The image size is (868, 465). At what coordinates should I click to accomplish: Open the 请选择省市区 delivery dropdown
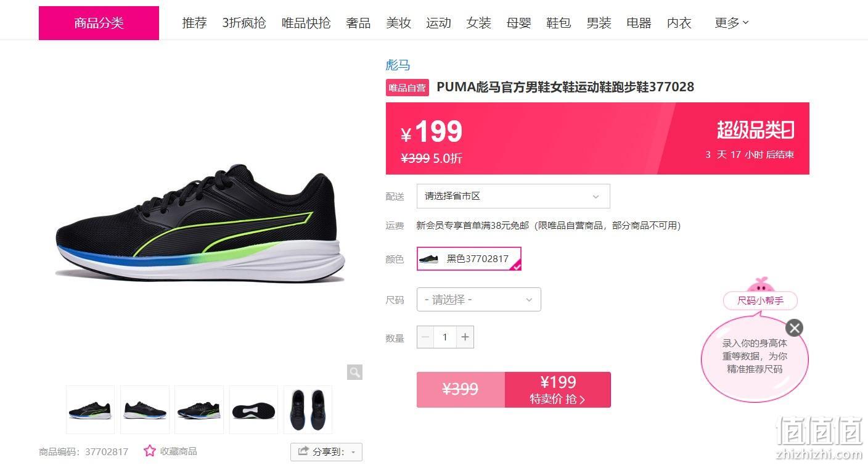pos(513,196)
